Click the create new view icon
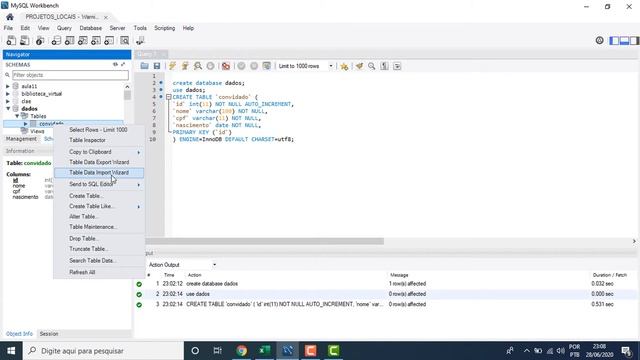The width and height of the screenshot is (640, 360). click(x=82, y=40)
